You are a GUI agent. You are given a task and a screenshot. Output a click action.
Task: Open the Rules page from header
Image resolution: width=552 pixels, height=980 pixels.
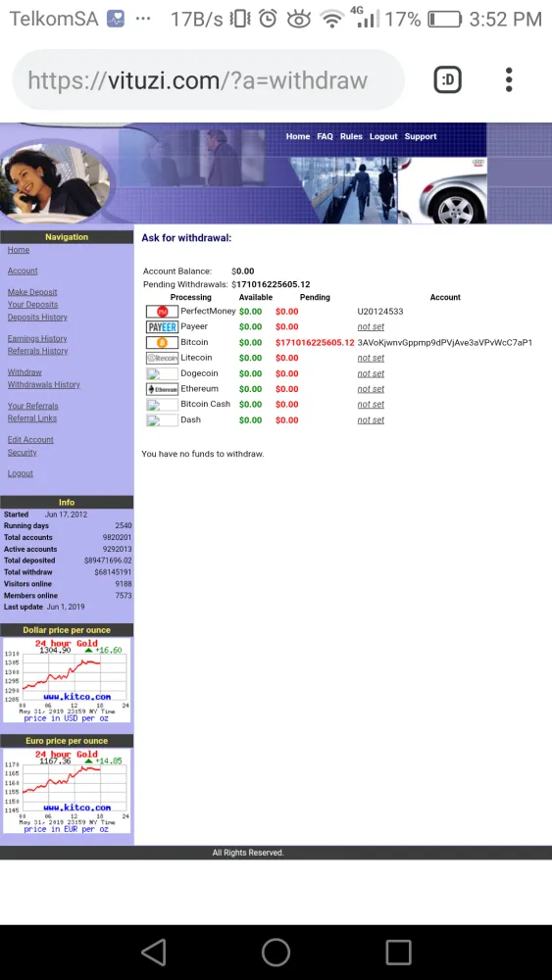click(x=351, y=136)
